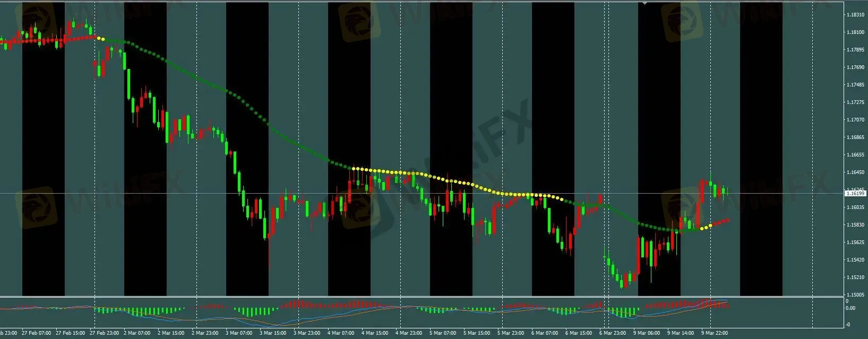The width and height of the screenshot is (868, 339).
Task: Click the 1.18310 price axis label
Action: (x=854, y=15)
